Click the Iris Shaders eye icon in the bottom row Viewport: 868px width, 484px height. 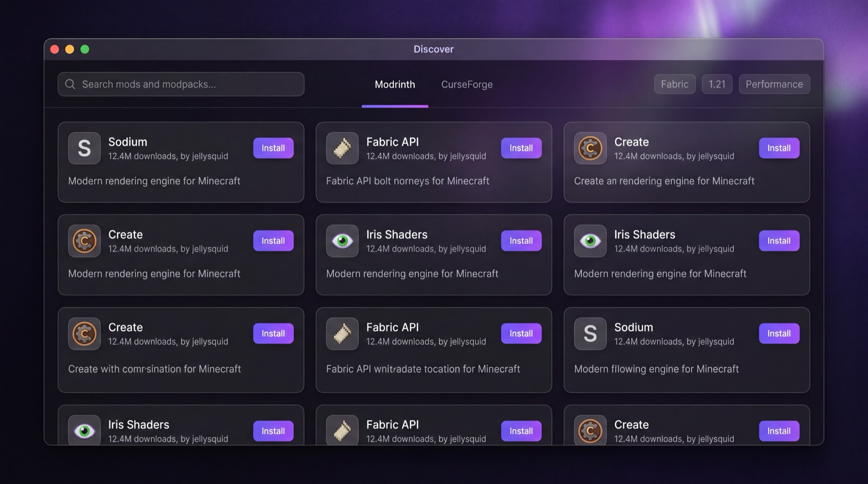pos(85,430)
